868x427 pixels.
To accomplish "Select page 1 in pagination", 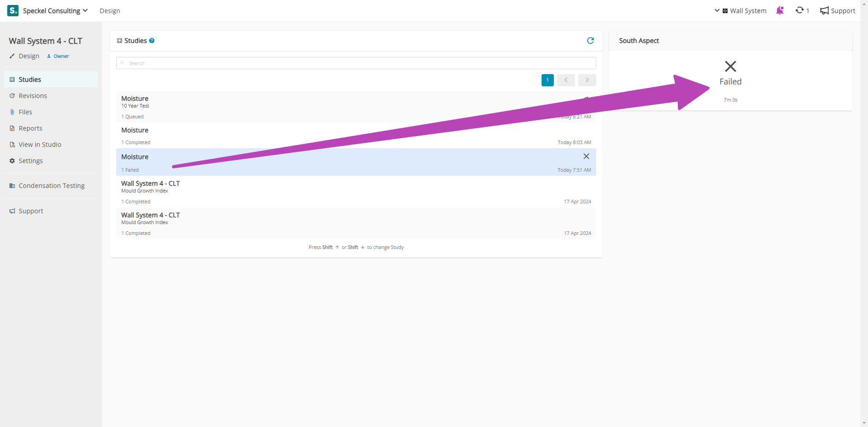I will 547,80.
